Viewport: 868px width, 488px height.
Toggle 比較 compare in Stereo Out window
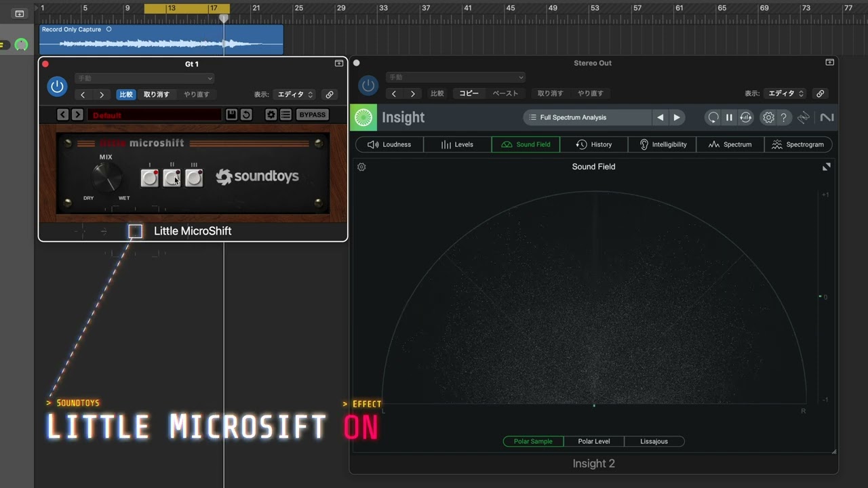click(x=437, y=94)
